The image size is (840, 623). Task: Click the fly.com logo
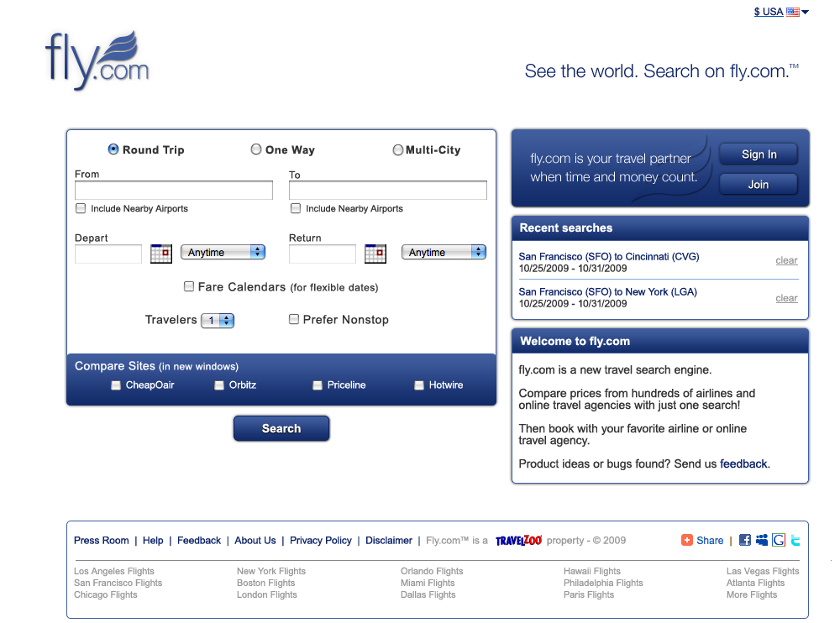coord(97,60)
